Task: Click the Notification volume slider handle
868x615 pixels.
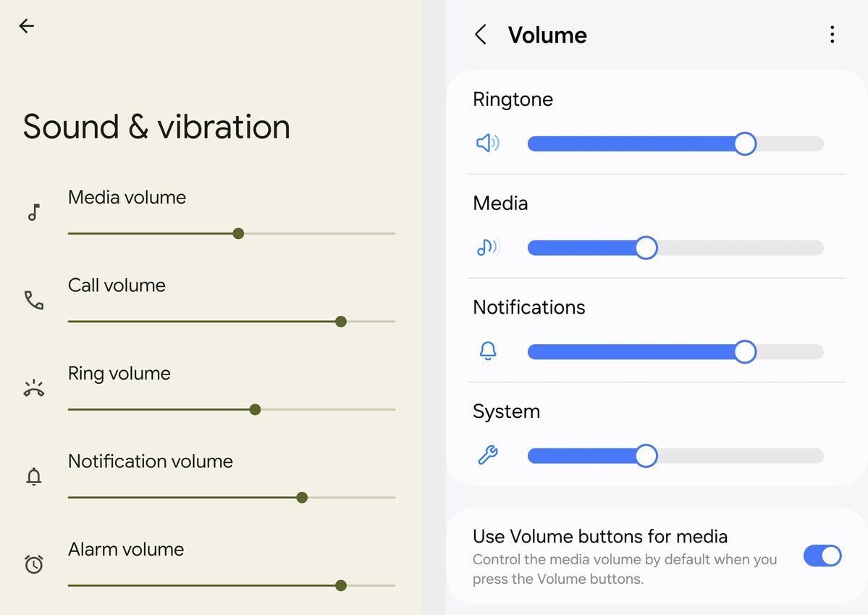Action: [302, 498]
